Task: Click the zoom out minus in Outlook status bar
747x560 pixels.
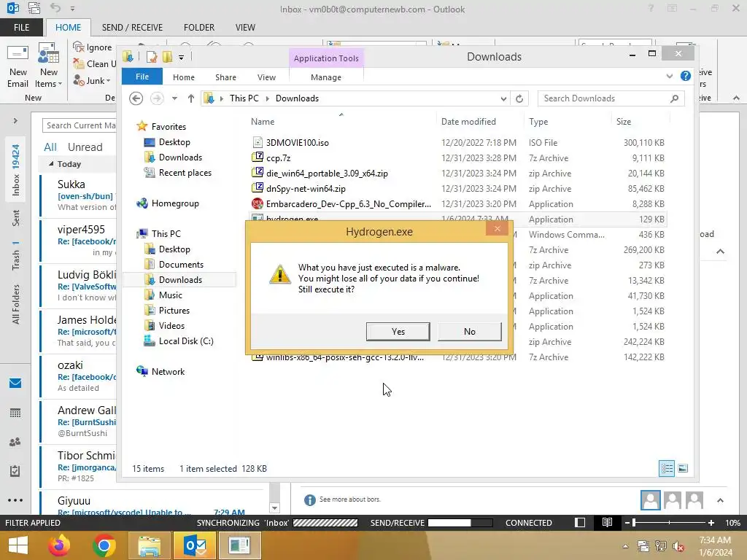Action: pyautogui.click(x=627, y=523)
